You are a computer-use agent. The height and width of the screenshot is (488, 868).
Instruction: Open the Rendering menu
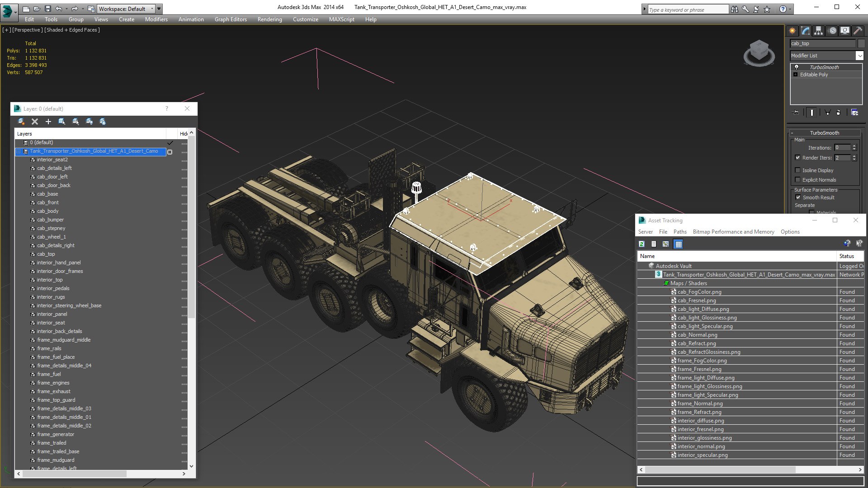(x=269, y=19)
